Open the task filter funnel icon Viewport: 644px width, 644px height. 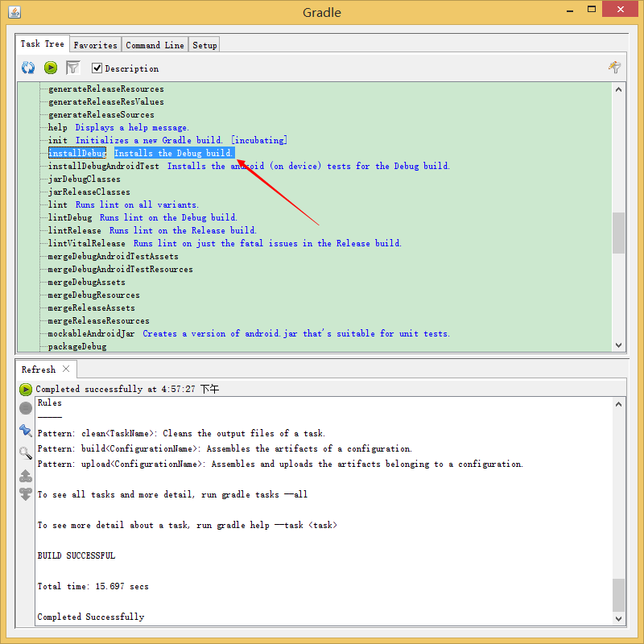[x=73, y=68]
